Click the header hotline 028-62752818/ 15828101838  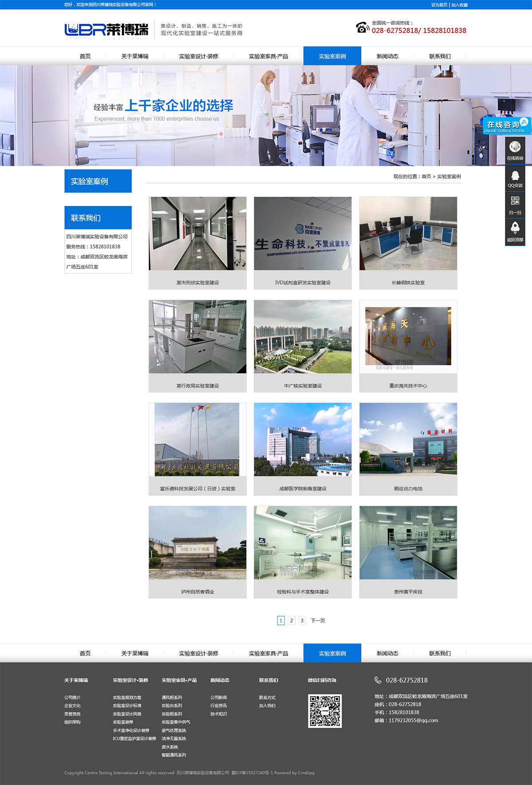coord(419,31)
